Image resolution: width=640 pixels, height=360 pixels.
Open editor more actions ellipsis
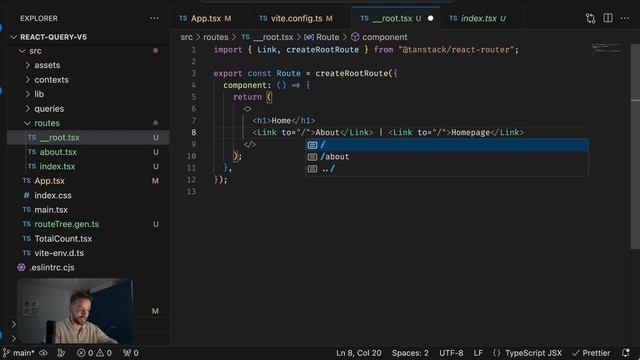pos(624,18)
